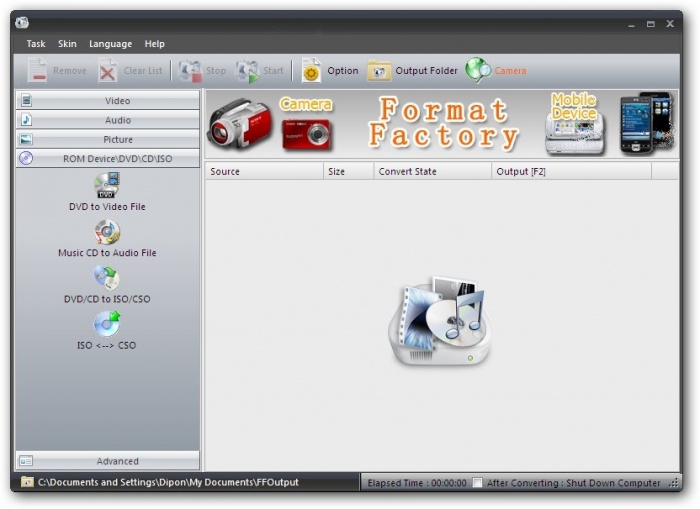This screenshot has height=509, width=700.
Task: Select the DVD/CD to ISO/CSO icon
Action: point(106,278)
